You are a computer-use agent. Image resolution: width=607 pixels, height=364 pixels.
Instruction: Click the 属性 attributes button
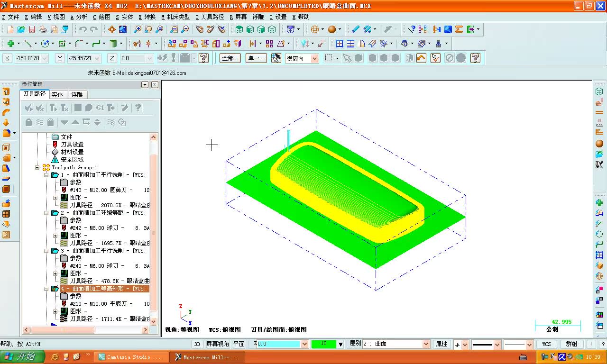(x=441, y=344)
